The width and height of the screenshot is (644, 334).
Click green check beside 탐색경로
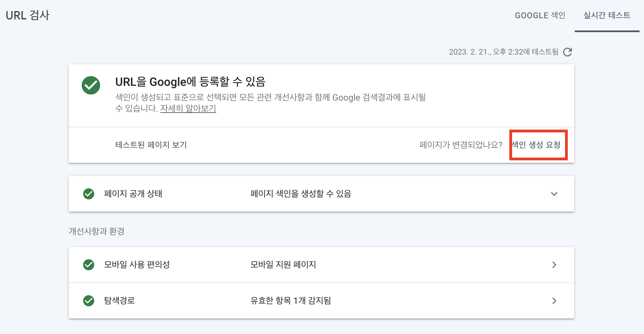(89, 301)
